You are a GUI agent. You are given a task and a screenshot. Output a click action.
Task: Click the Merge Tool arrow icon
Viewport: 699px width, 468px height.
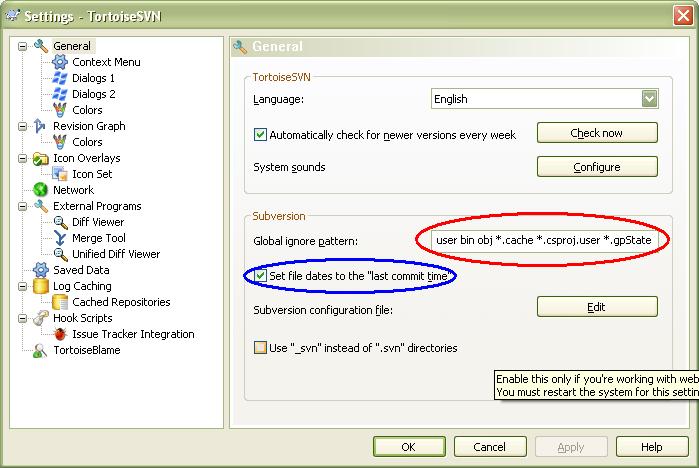coord(60,238)
